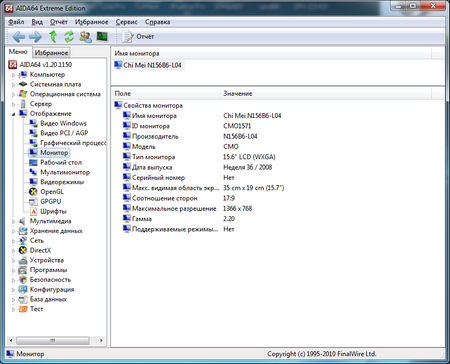Viewport: 450px width, 364px height.
Task: Click the DirectX node icon
Action: pyautogui.click(x=23, y=250)
